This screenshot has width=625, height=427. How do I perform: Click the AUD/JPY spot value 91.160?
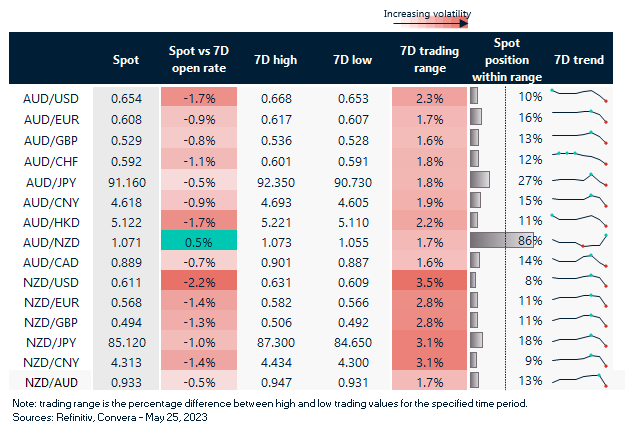coord(126,180)
